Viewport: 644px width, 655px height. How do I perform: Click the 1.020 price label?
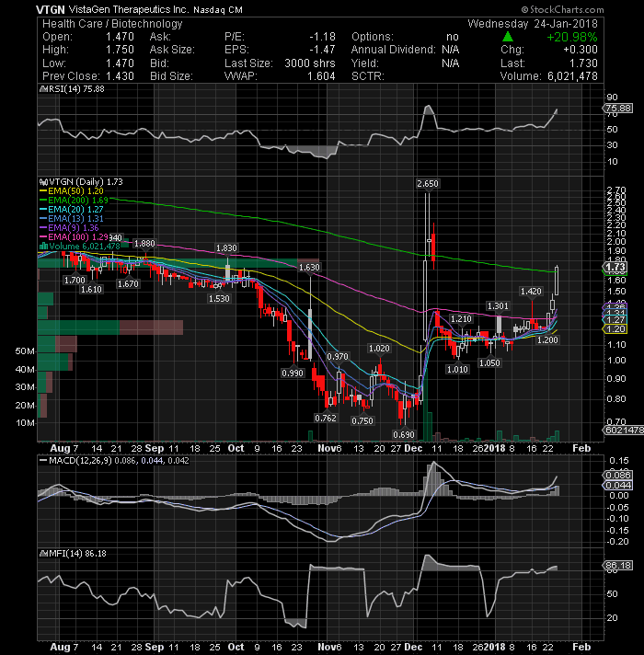pos(379,349)
